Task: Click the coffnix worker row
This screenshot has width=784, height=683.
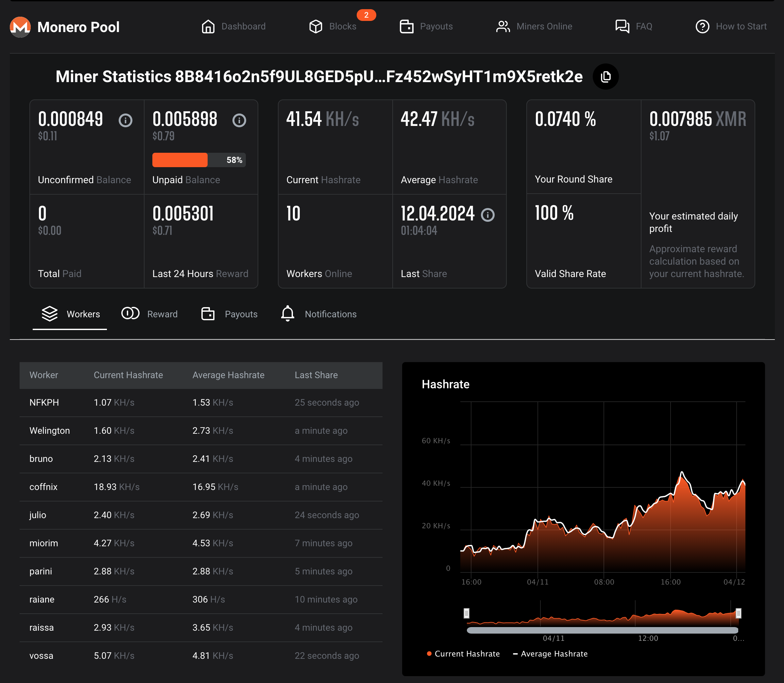Action: (201, 487)
